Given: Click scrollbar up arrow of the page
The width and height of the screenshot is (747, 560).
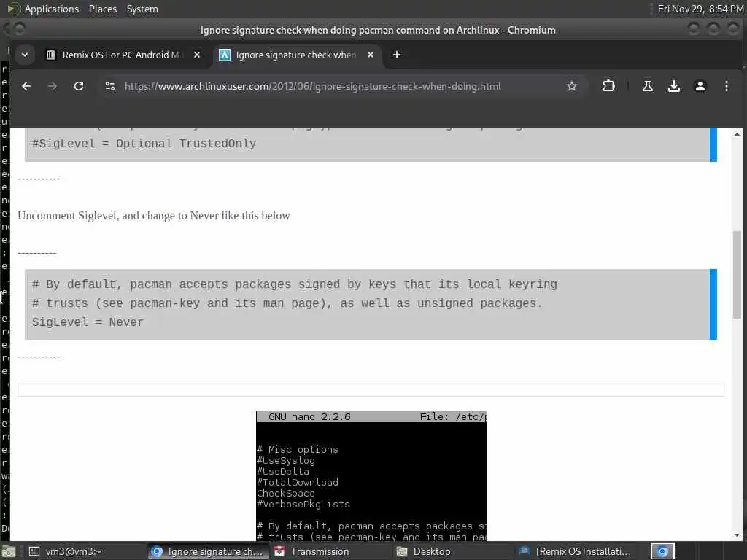Looking at the screenshot, I should (x=737, y=134).
